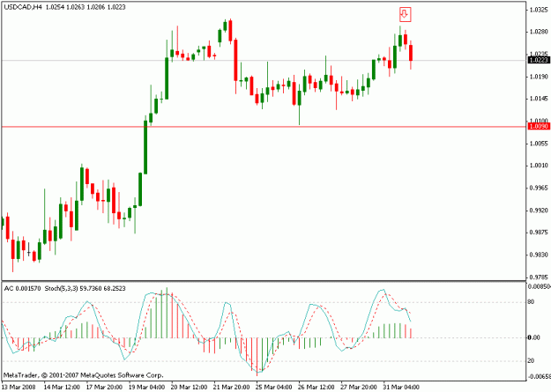Screen dimensions: 551x392
Task: Click the 0.00 level label in indicator scale
Action: pos(533,337)
